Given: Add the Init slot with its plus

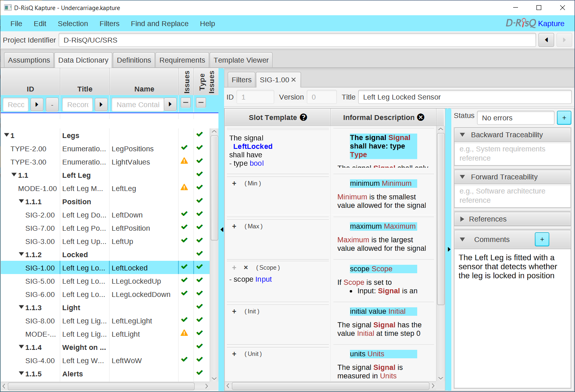Looking at the screenshot, I should (x=234, y=311).
